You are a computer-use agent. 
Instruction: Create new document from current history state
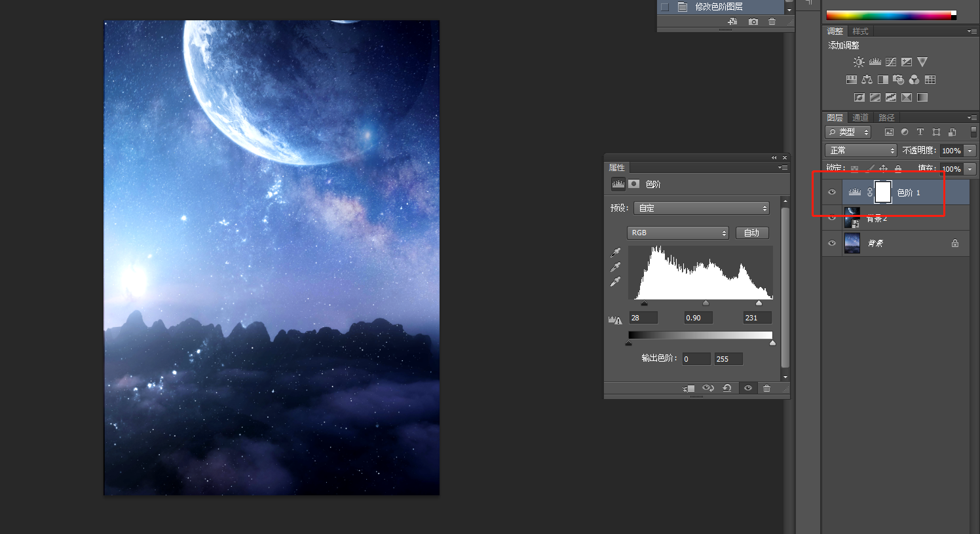(732, 22)
